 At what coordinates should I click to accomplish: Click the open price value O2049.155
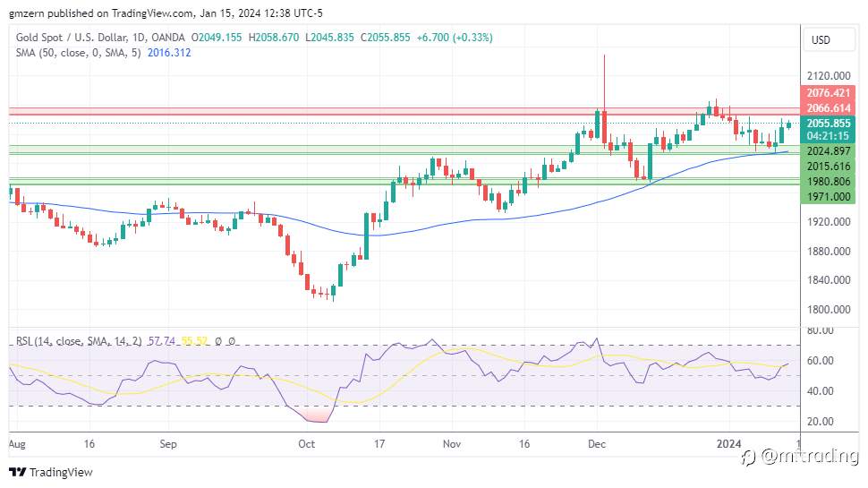tap(217, 37)
